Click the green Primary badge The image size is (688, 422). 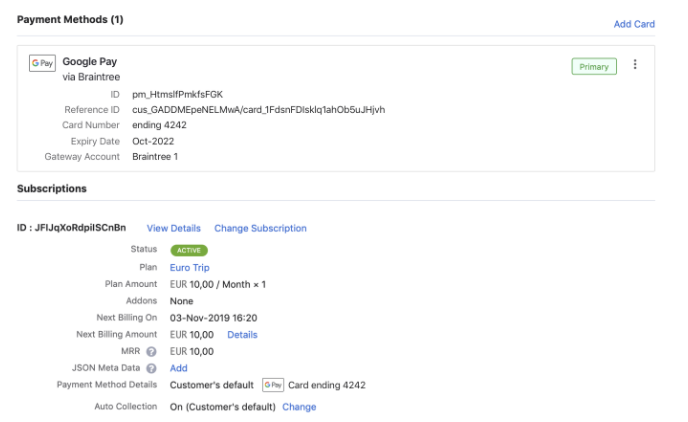pos(594,66)
